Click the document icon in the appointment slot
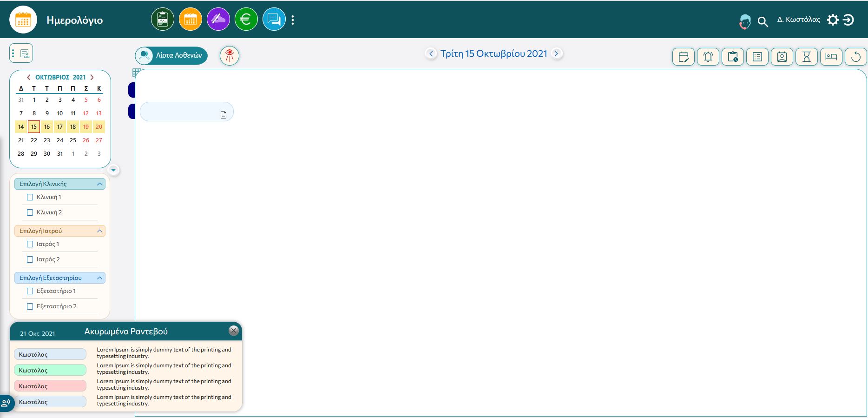 point(224,115)
